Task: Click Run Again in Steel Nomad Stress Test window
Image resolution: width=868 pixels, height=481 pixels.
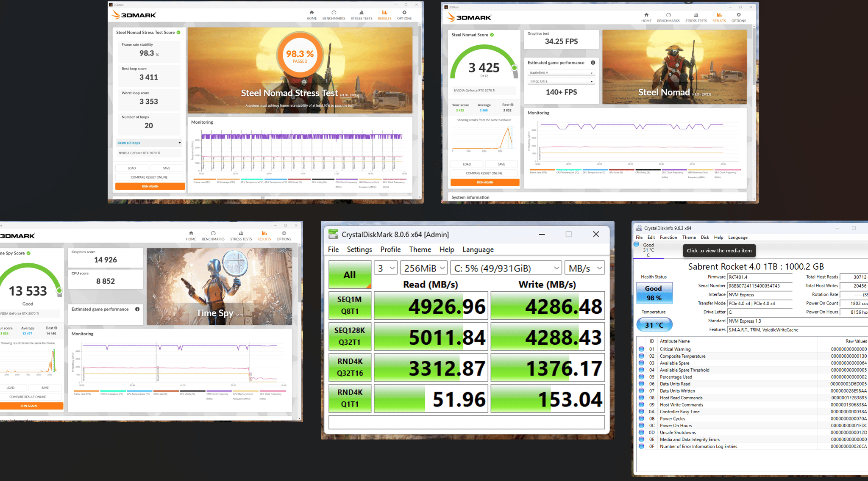Action: click(x=150, y=186)
